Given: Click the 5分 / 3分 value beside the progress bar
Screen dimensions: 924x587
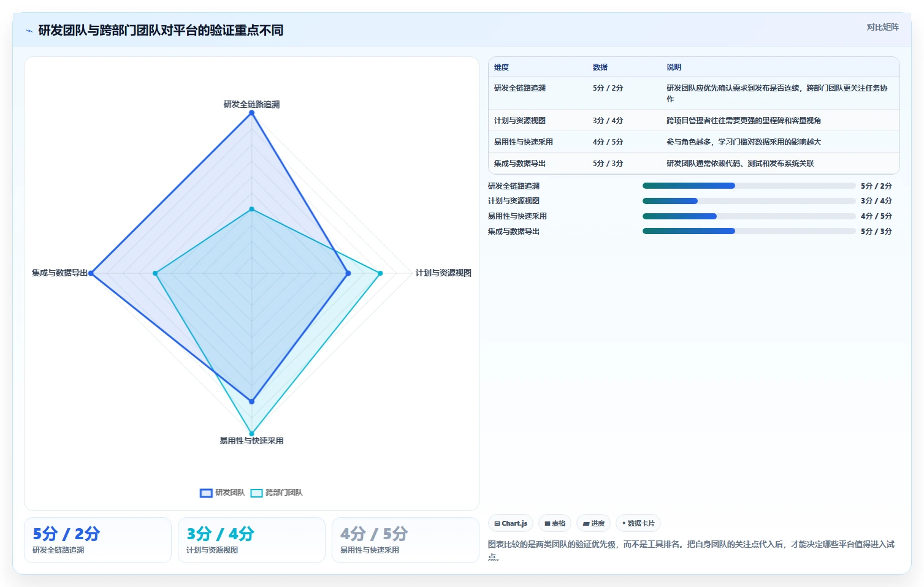Looking at the screenshot, I should point(876,232).
